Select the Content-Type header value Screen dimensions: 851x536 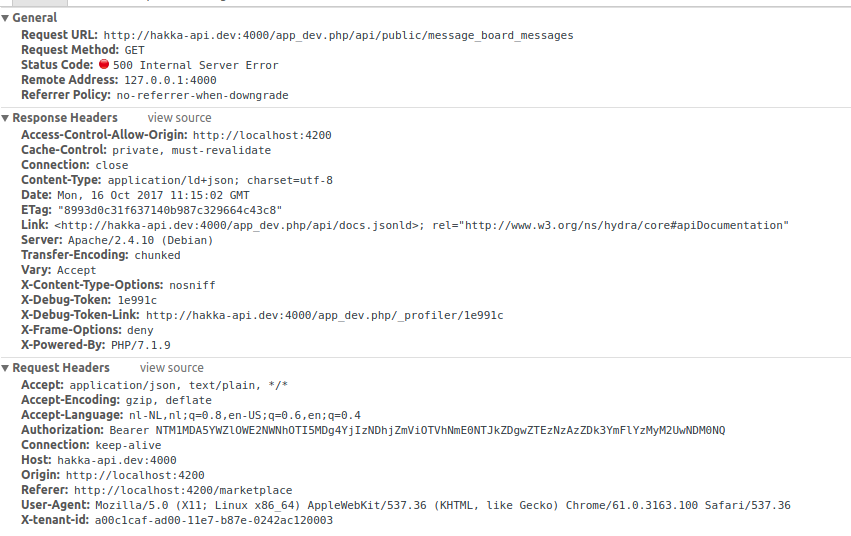coord(220,180)
